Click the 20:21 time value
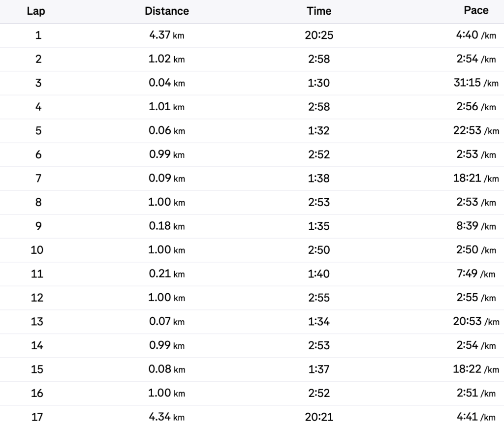 coord(319,417)
